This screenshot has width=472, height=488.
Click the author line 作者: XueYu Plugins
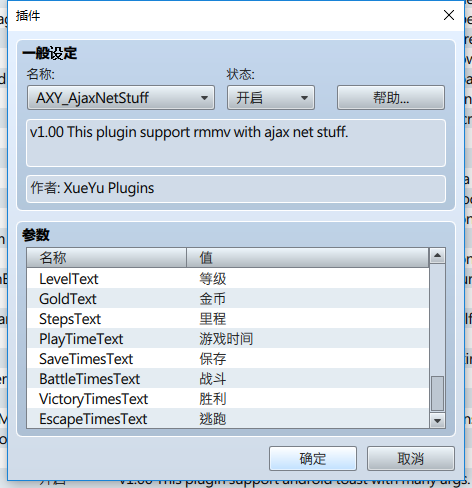coord(236,189)
